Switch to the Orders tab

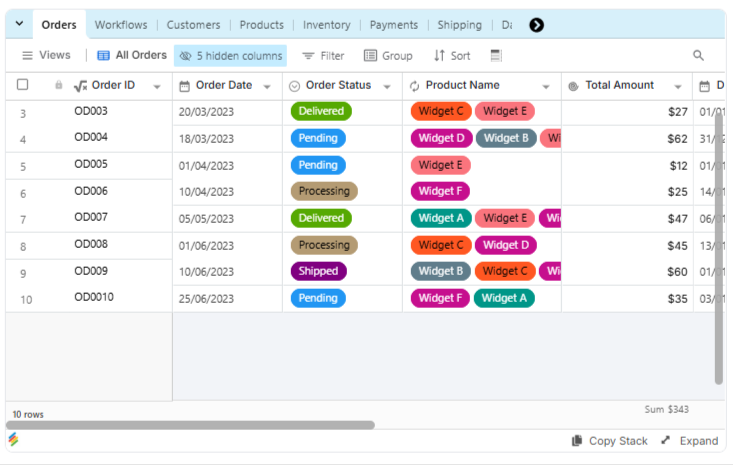[59, 25]
